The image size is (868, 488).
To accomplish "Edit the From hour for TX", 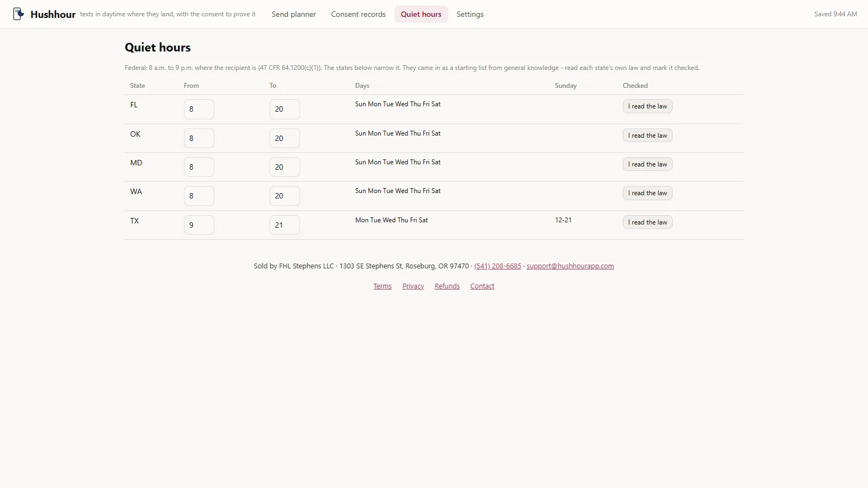I will [x=199, y=225].
